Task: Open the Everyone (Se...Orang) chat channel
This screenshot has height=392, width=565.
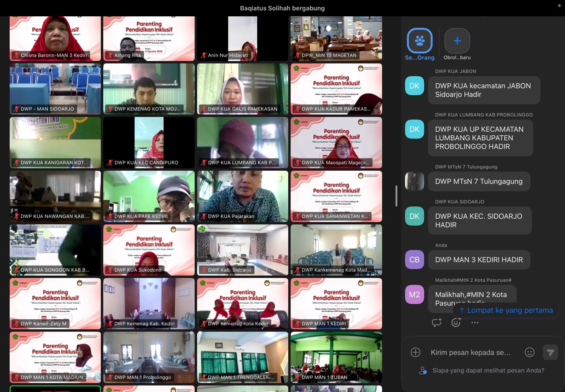Action: (420, 41)
